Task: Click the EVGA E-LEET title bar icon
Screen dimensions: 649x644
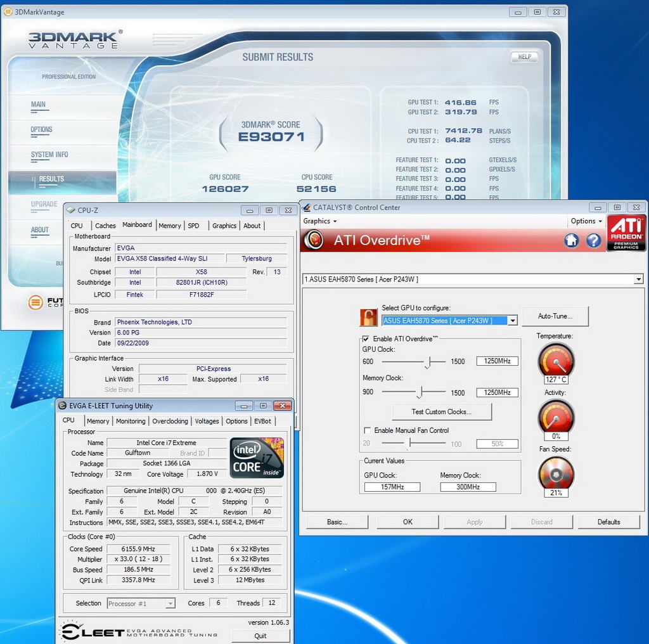Action: coord(63,406)
